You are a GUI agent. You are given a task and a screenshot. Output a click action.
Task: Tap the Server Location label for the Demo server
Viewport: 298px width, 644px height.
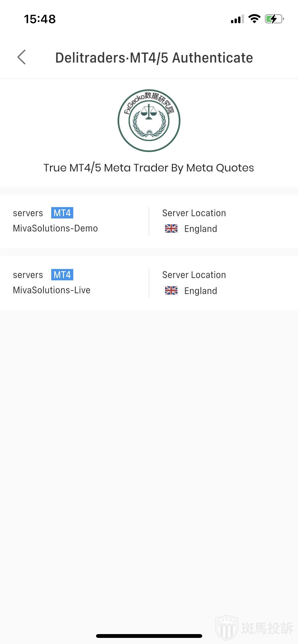click(194, 213)
